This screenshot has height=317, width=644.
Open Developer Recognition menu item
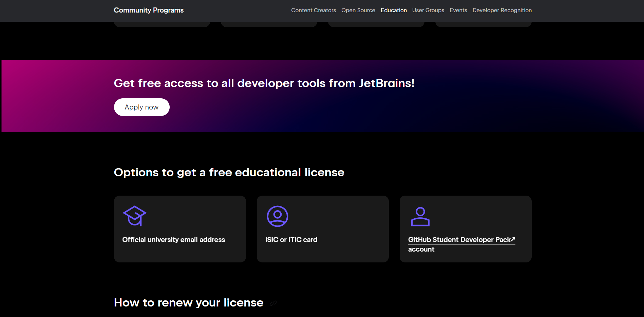pyautogui.click(x=502, y=11)
